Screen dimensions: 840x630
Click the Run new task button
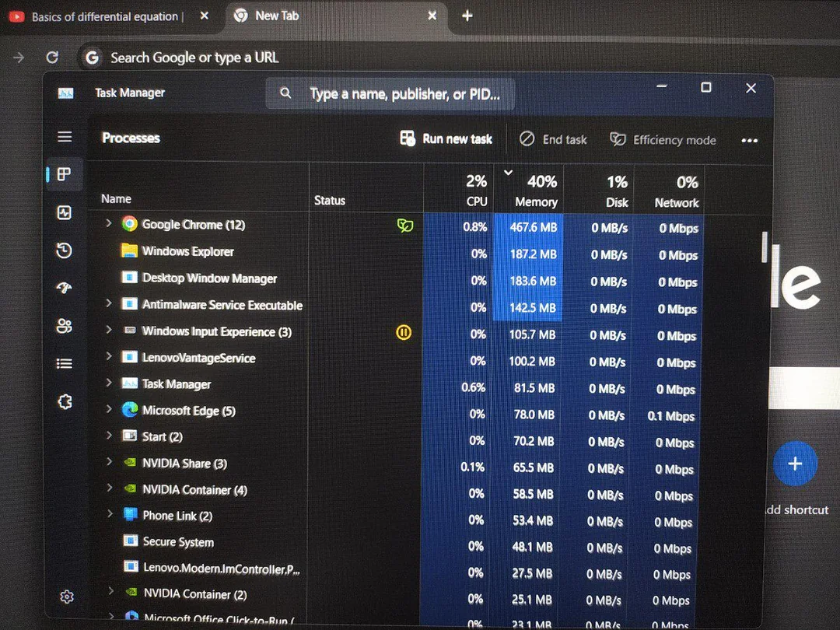click(x=446, y=138)
